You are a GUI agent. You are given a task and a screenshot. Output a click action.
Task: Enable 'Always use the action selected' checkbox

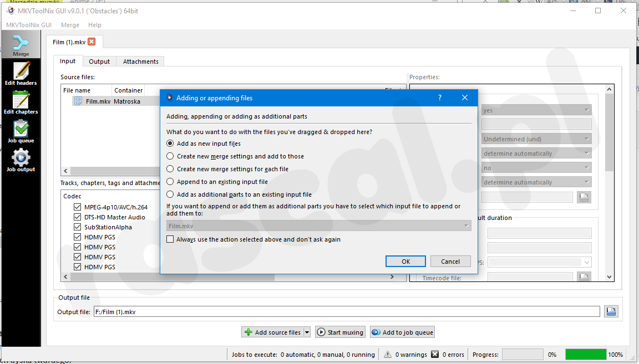pos(171,239)
